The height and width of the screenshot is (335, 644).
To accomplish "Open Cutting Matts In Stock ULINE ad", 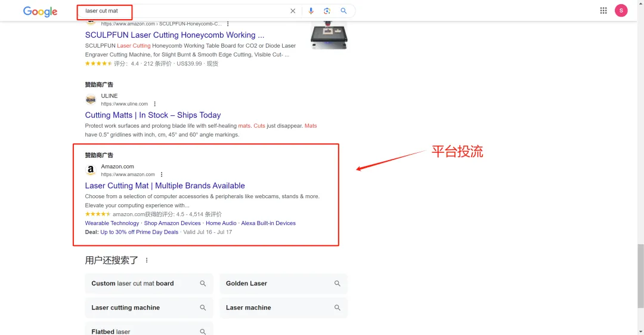I will (153, 115).
